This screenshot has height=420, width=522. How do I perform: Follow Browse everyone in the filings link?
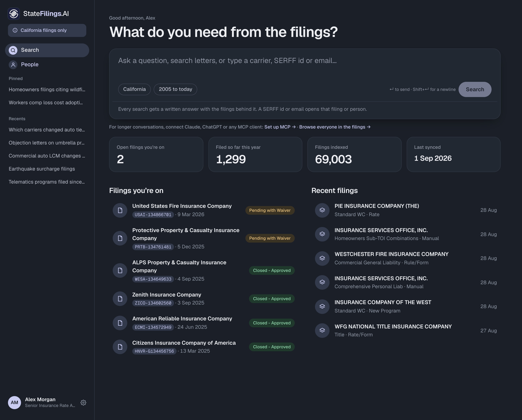tap(335, 127)
